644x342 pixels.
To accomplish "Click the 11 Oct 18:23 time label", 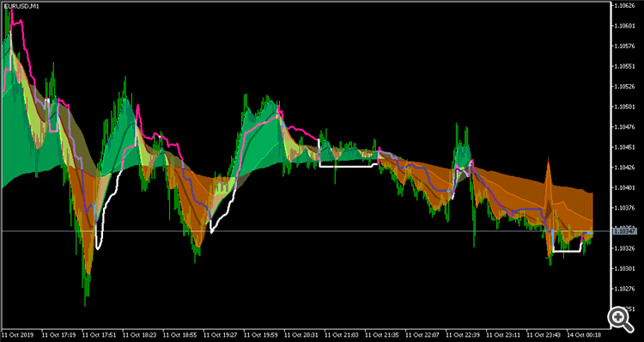I will [x=140, y=334].
